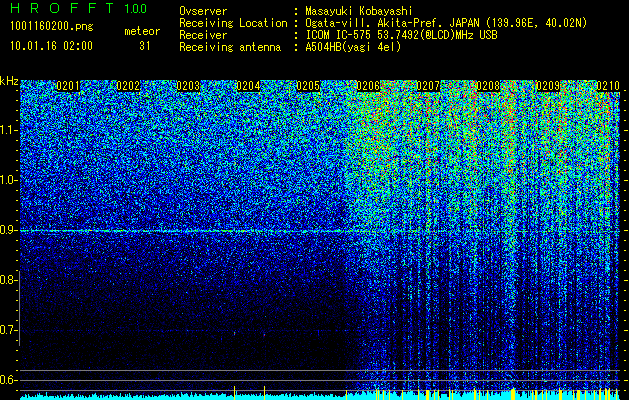Viewport: 629px width, 400px height.
Task: Click the 0201 time marker
Action: [68, 86]
